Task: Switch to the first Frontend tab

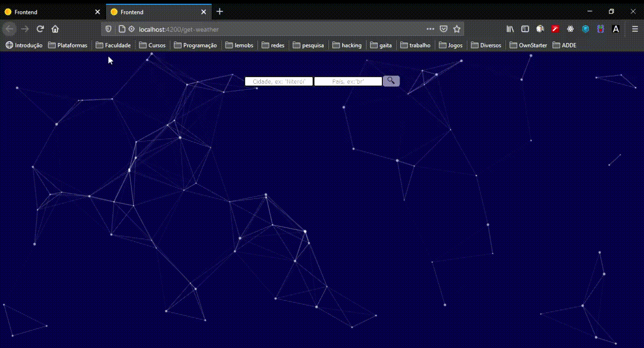Action: 52,12
